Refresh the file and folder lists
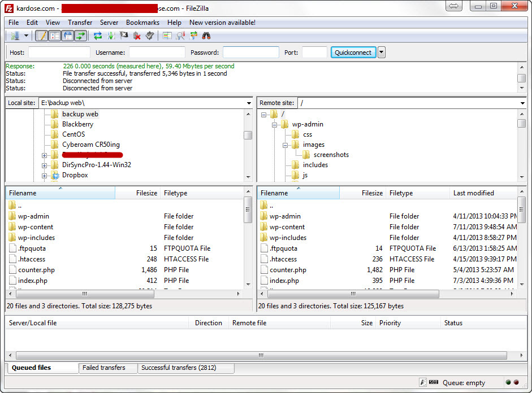Screen dimensions: 532x393 (x=98, y=36)
